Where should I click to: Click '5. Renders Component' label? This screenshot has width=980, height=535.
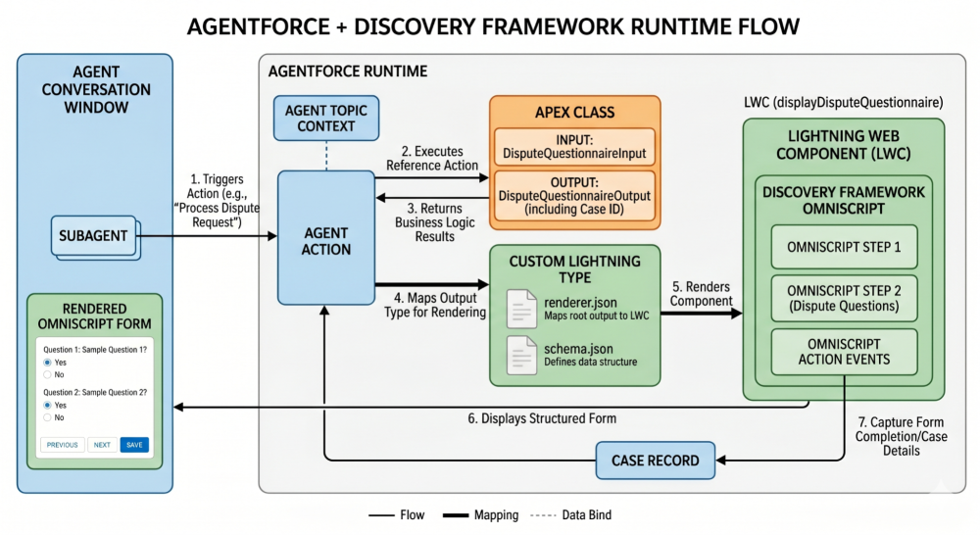(702, 294)
